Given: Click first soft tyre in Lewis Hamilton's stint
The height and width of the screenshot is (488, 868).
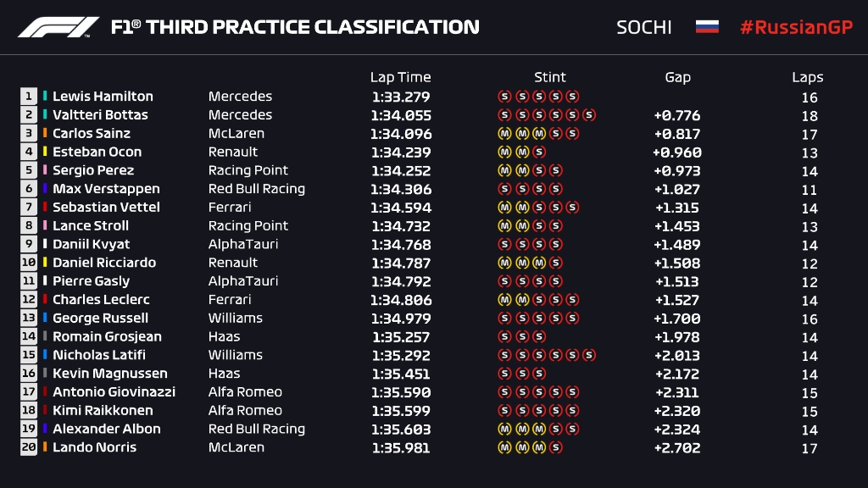Looking at the screenshot, I should point(504,97).
